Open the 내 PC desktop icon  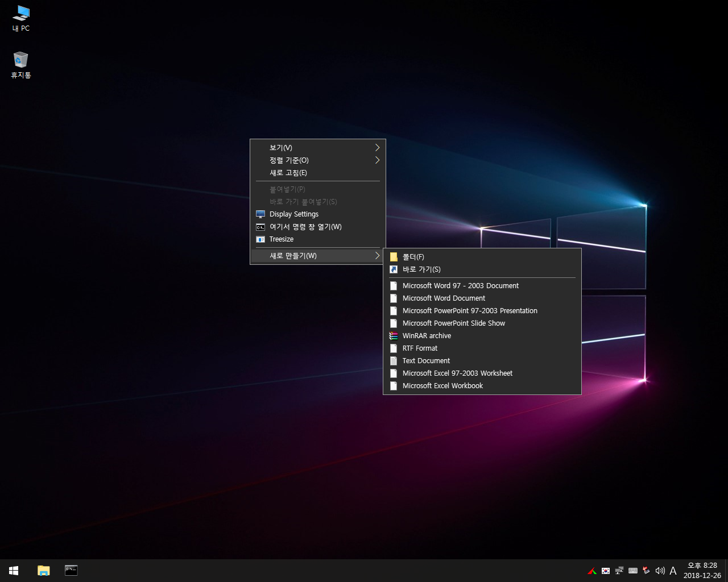[x=21, y=18]
